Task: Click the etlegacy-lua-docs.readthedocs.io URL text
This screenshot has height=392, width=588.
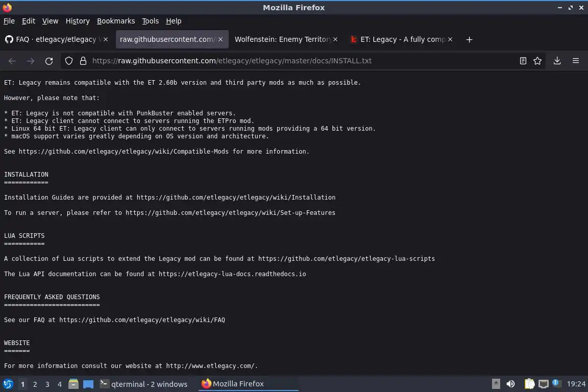Action: (232, 274)
